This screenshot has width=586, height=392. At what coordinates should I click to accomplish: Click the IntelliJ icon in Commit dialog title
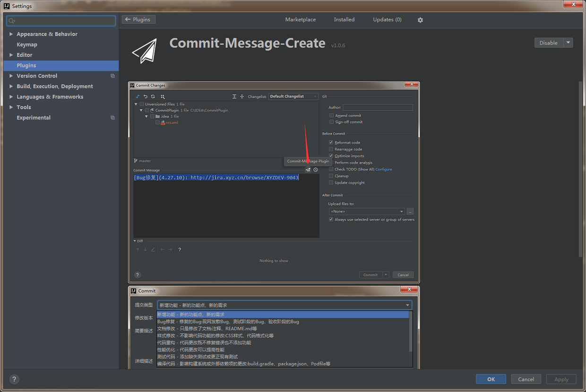(x=134, y=291)
